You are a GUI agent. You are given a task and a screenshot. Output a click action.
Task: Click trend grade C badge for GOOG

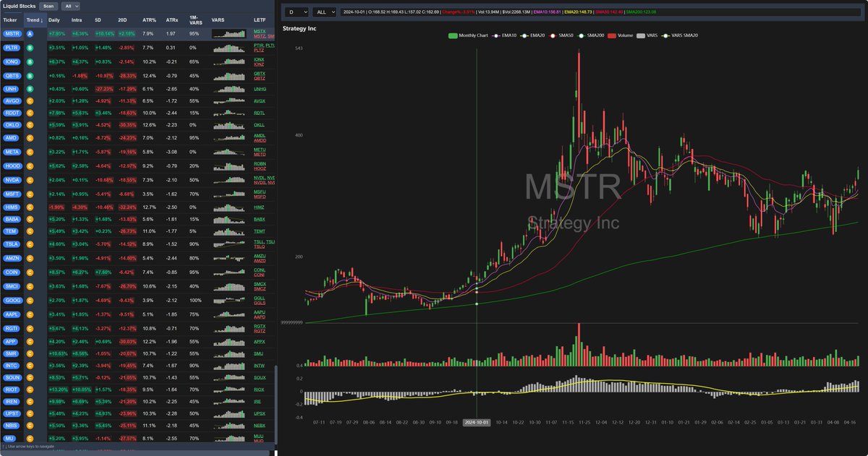pos(30,299)
